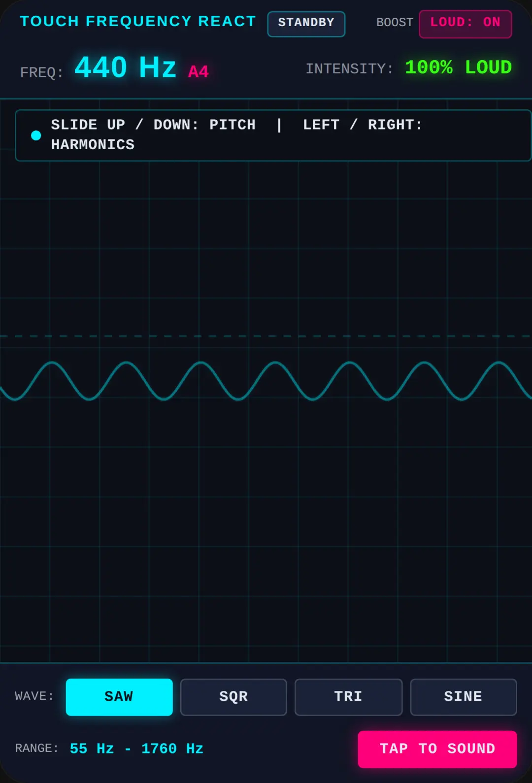Select the SQR waveform
This screenshot has height=783, width=532.
233,697
